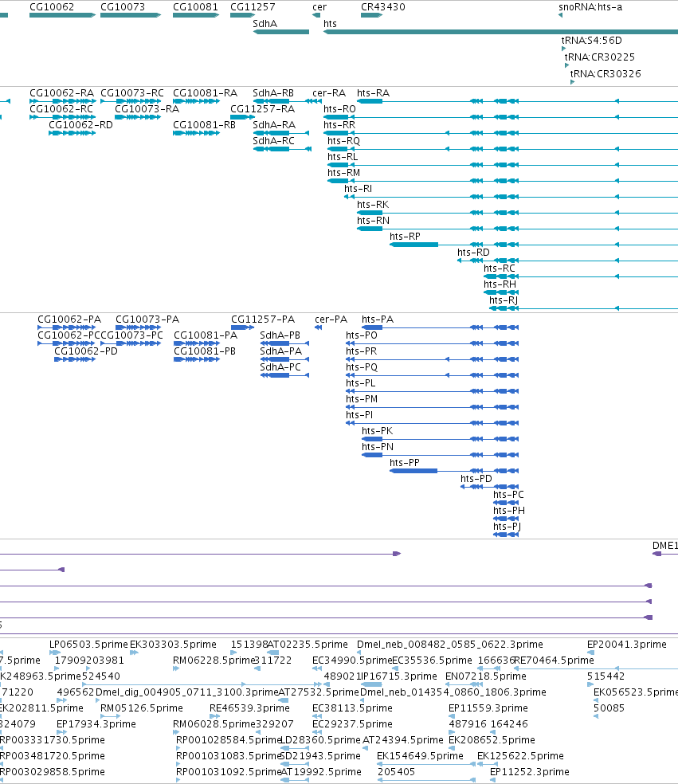Click the hts-PP protein CDS bar
Screen dimensions: 678x784
pos(413,471)
